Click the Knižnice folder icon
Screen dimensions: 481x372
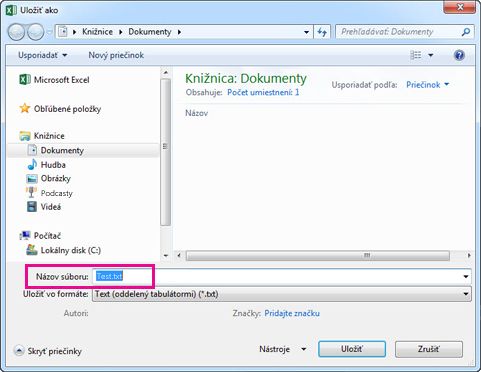[25, 136]
